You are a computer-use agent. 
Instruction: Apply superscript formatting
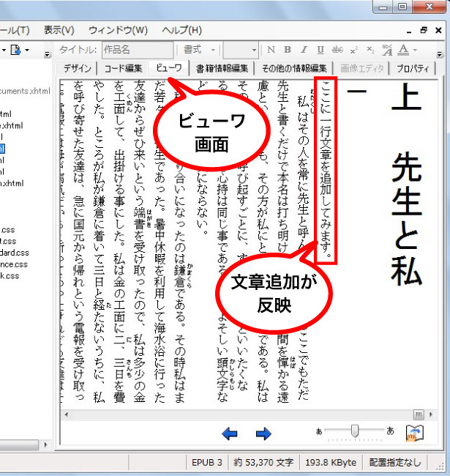(x=354, y=50)
